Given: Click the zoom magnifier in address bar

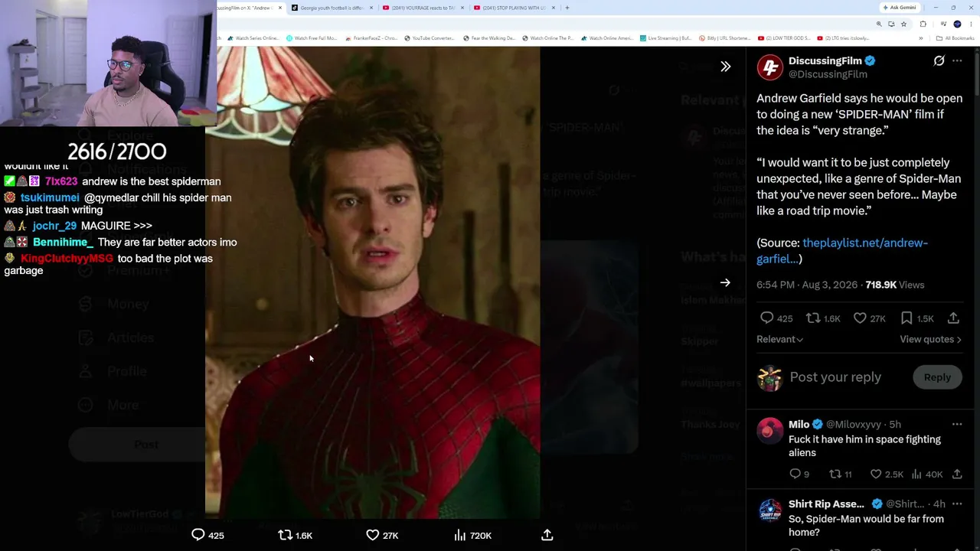Looking at the screenshot, I should click(x=879, y=24).
